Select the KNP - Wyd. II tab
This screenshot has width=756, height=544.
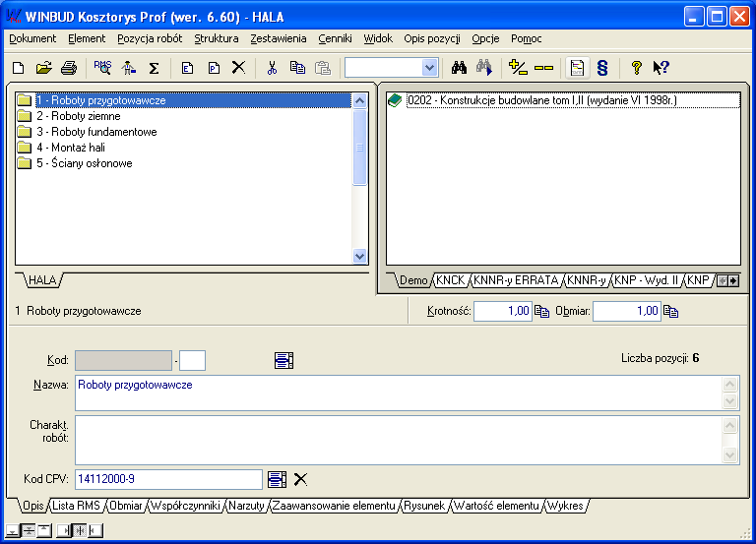(x=647, y=280)
